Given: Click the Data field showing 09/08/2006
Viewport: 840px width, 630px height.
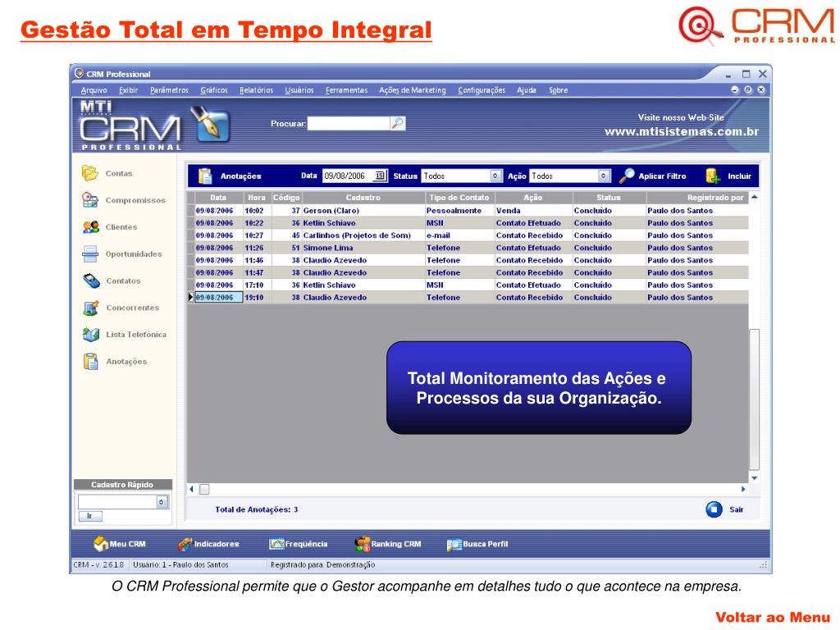Looking at the screenshot, I should point(348,176).
